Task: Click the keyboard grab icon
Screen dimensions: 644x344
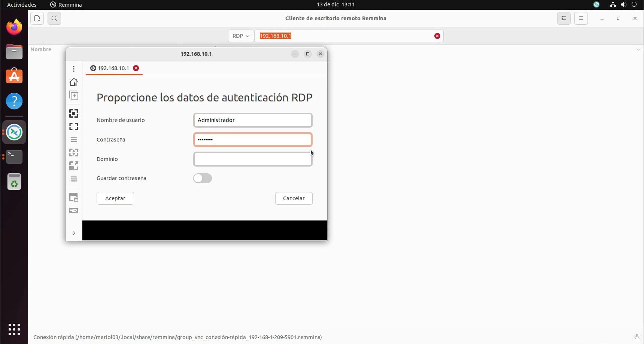Action: (74, 210)
